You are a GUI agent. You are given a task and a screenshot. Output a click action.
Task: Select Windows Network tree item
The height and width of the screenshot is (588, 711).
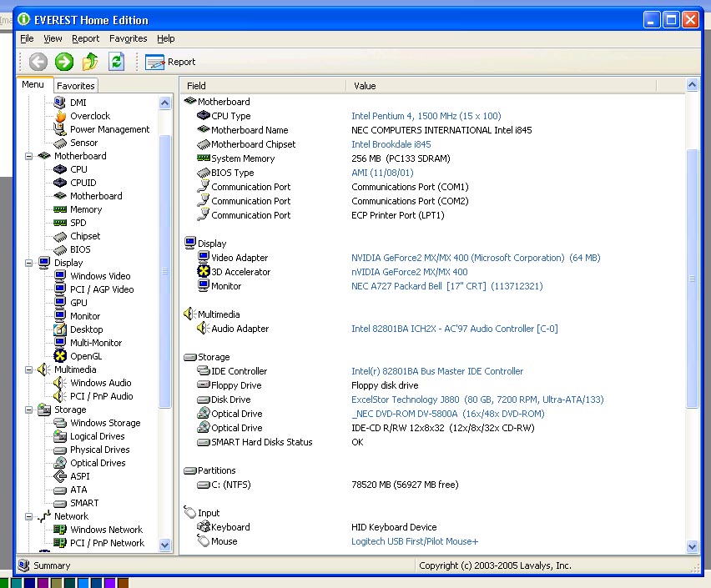point(106,530)
